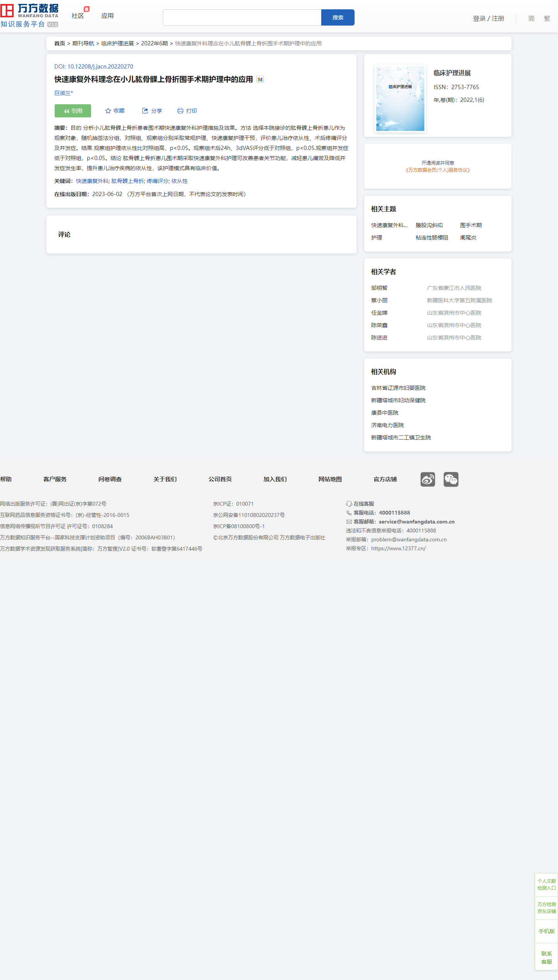The image size is (558, 980).
Task: Click the Wanfang Data logo
Action: coord(29,16)
